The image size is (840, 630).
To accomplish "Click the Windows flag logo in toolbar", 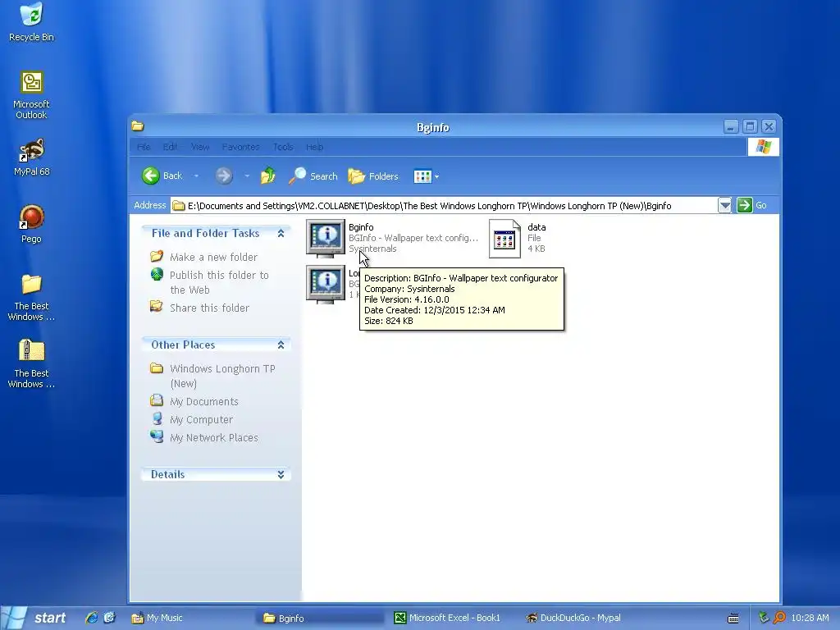I will click(764, 147).
